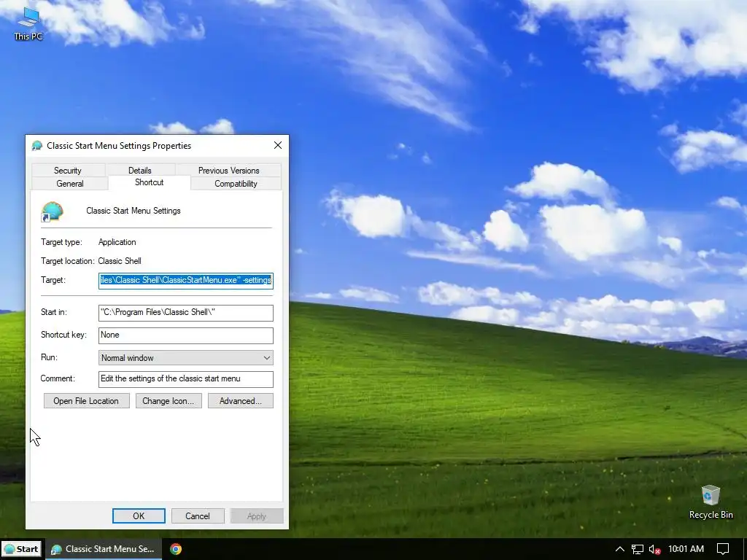Screen dimensions: 747x560
Task: Click Open File Location button
Action: click(86, 401)
